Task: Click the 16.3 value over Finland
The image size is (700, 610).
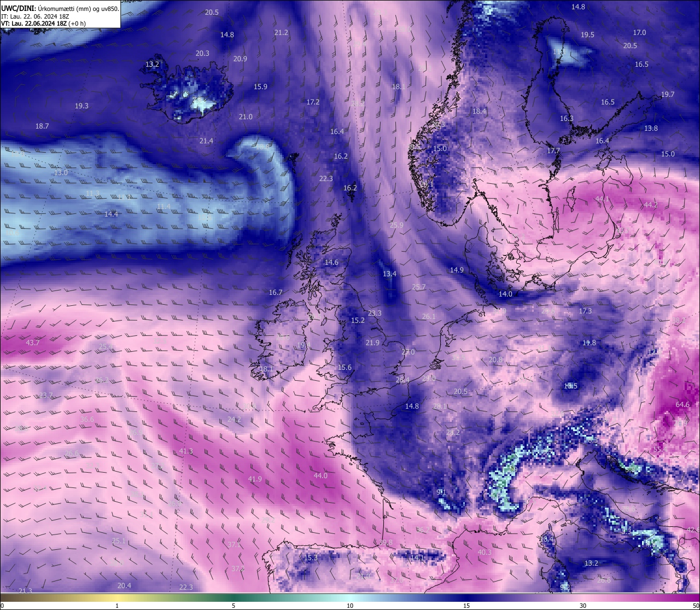Action: [567, 119]
